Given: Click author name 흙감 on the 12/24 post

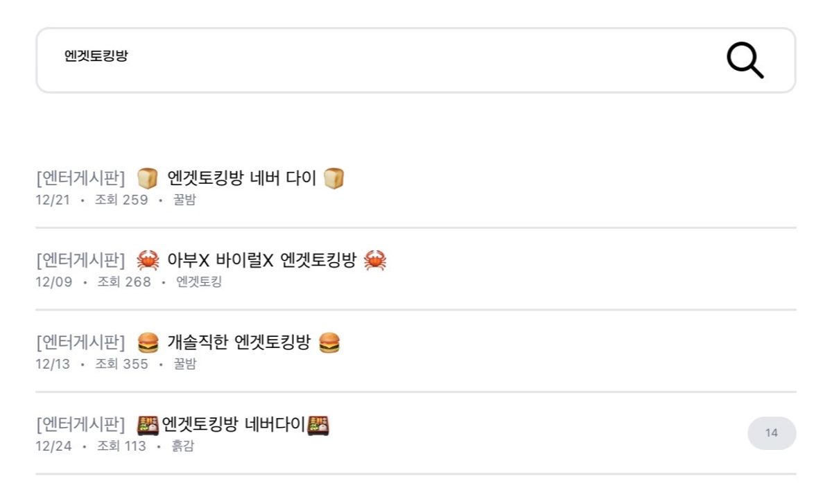Looking at the screenshot, I should click(183, 446).
